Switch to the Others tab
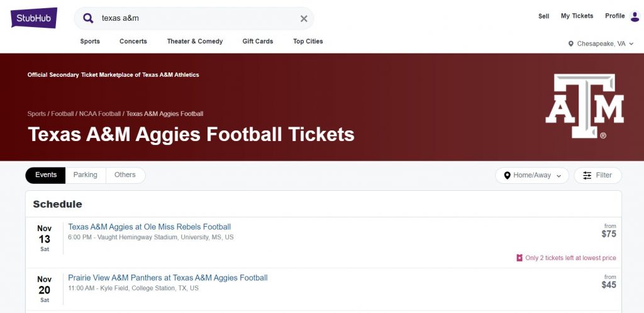 pyautogui.click(x=125, y=175)
